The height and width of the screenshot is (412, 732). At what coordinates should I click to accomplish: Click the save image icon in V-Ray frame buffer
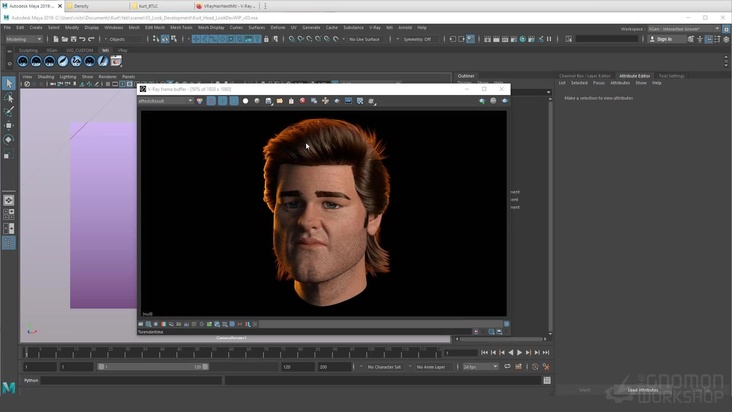[x=268, y=101]
